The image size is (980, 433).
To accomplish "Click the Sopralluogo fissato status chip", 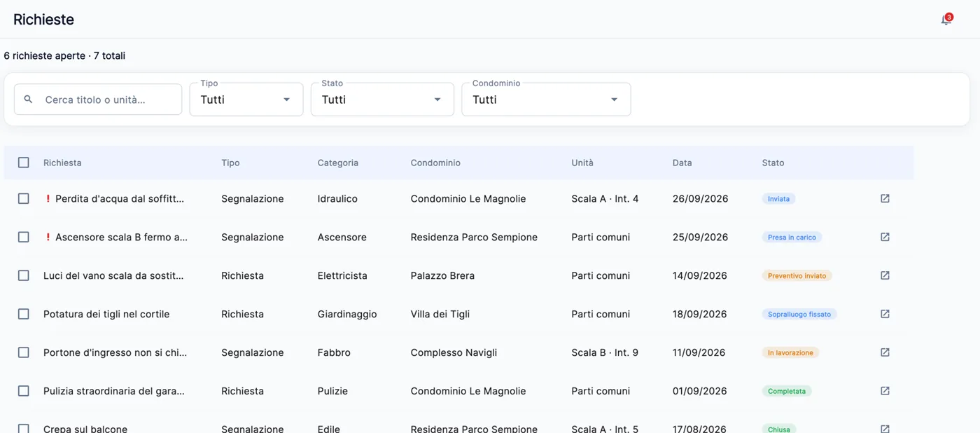I will [x=799, y=315].
